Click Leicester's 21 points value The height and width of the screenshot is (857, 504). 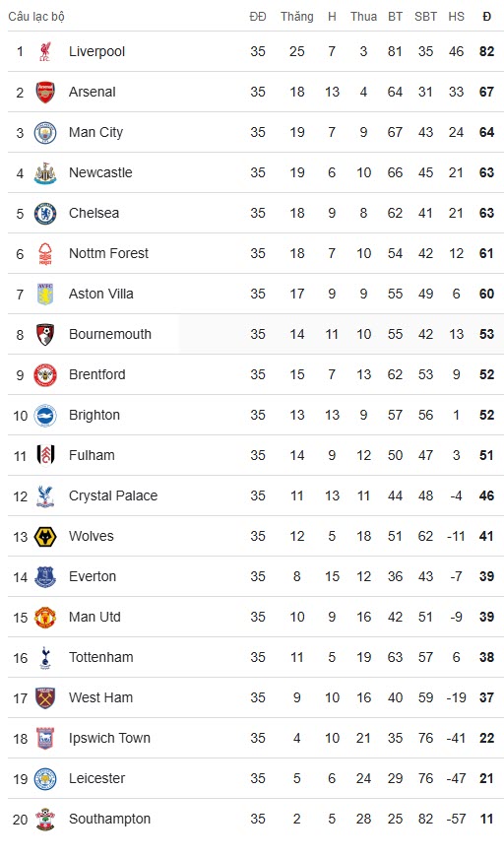487,779
